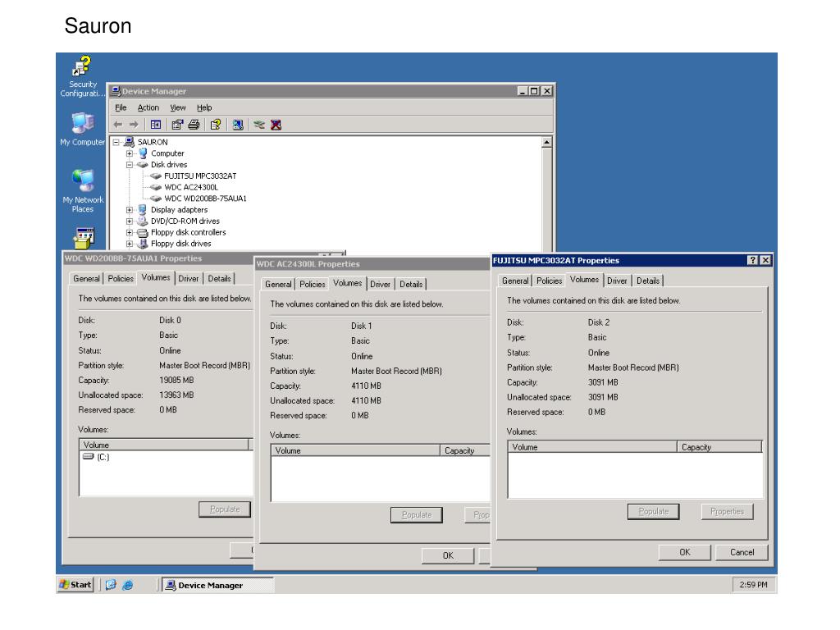840x630 pixels.
Task: Select WDC AC24300L in the device tree
Action: (190, 187)
